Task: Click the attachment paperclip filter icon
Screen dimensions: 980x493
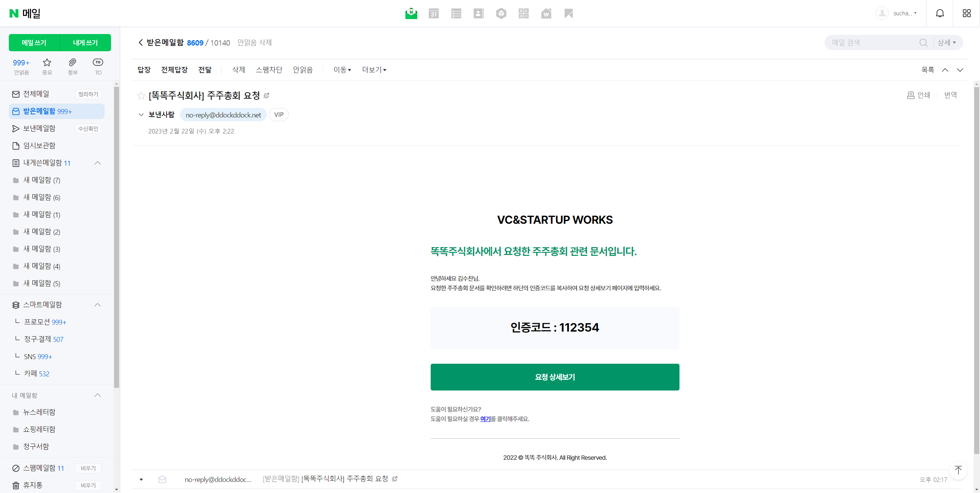Action: point(72,63)
